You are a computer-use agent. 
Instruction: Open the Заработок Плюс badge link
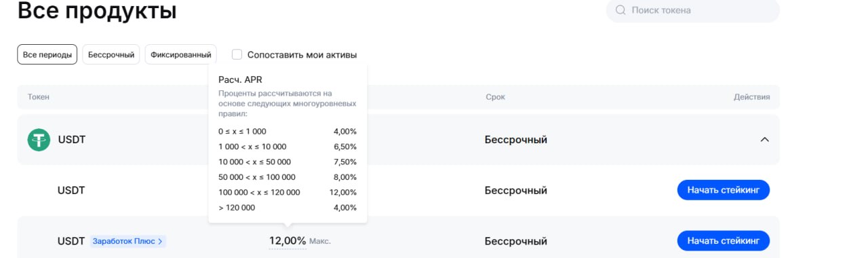click(x=127, y=241)
